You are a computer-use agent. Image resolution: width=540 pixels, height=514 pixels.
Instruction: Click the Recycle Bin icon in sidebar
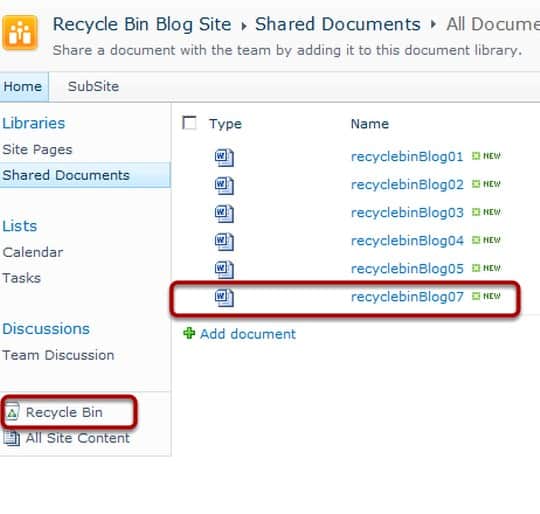12,411
